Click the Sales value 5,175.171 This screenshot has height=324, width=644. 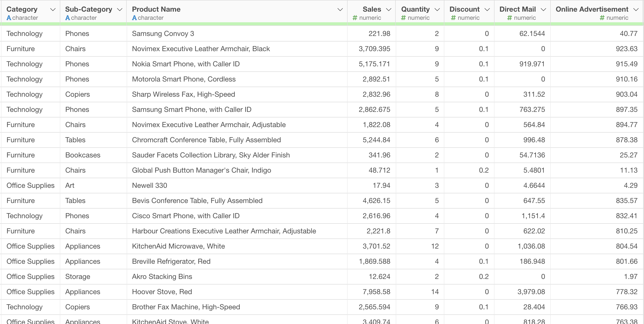pyautogui.click(x=374, y=64)
